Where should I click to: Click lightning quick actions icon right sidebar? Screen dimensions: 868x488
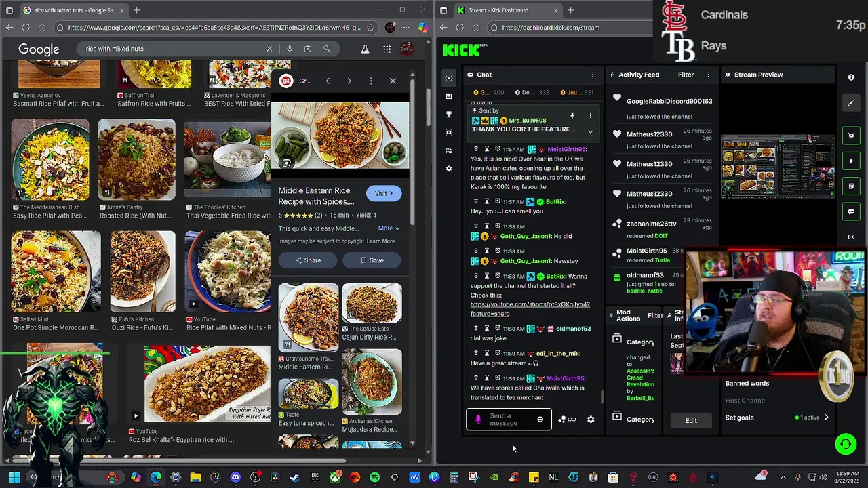(851, 161)
